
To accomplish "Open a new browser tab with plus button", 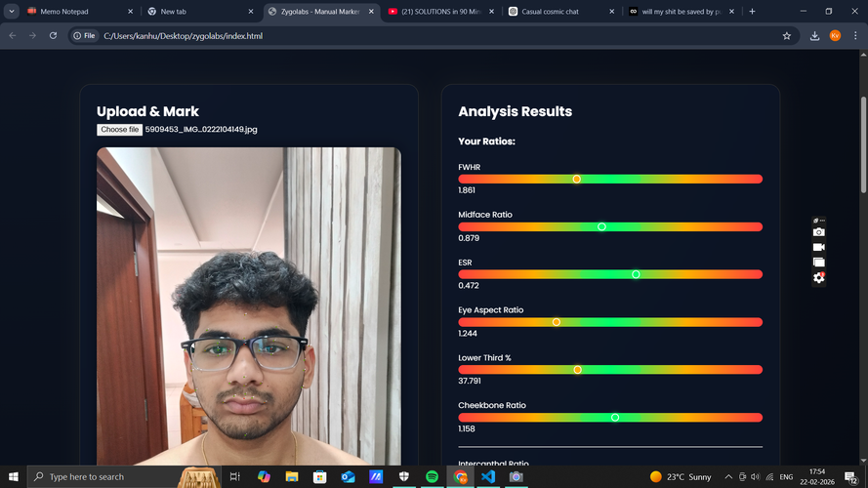I will (752, 12).
